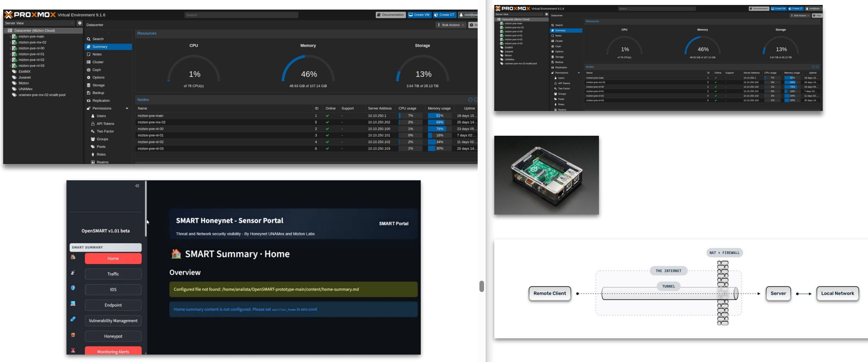Open the Bulk Actions dropdown

click(451, 25)
